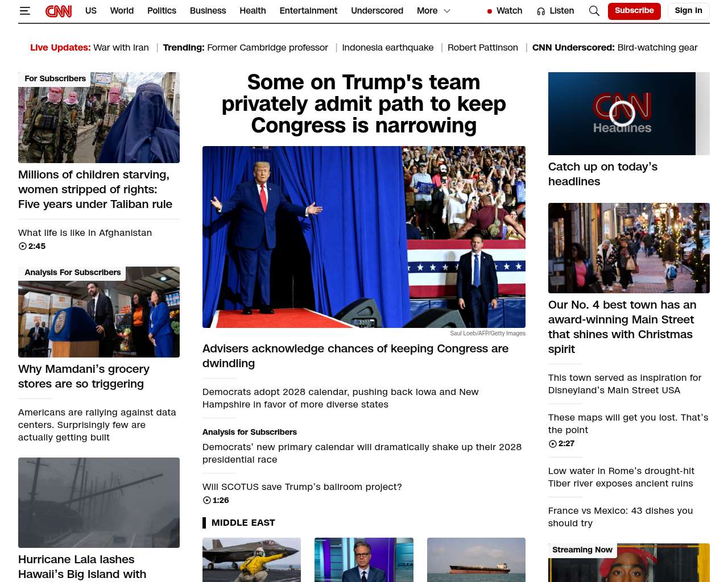Click the Analysis For Subscribers label on Mamdani photo

tap(73, 273)
